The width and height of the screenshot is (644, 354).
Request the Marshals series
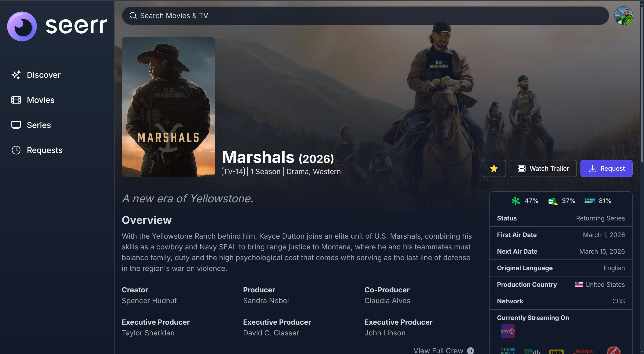click(606, 168)
